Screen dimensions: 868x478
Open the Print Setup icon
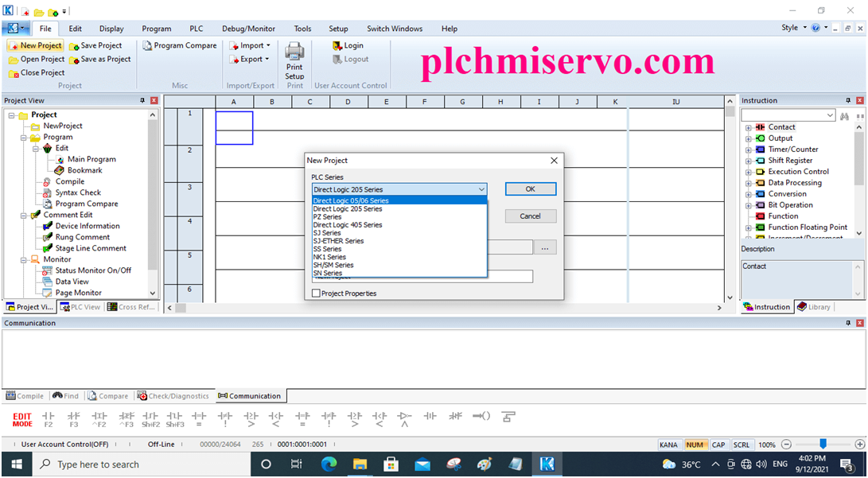pos(294,56)
